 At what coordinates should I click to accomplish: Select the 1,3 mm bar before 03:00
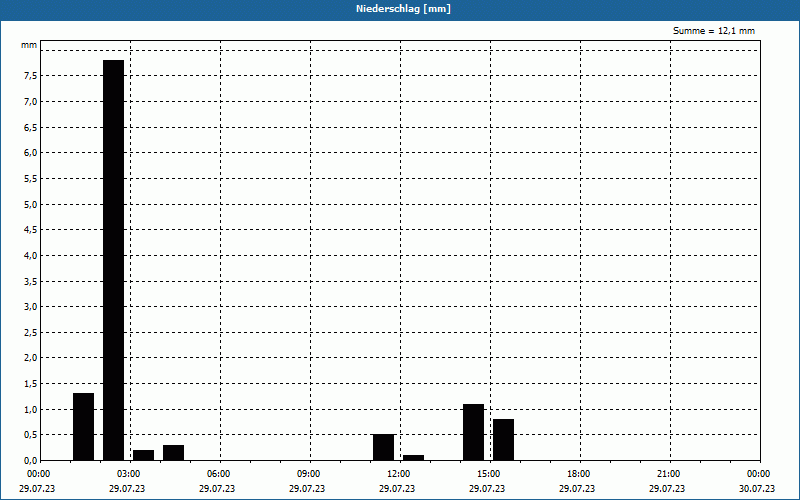coord(84,427)
